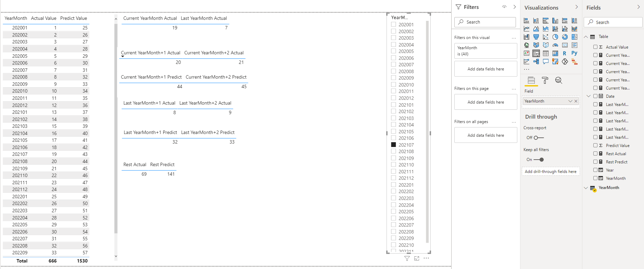Select the stacked bar chart visual
The height and width of the screenshot is (269, 644).
527,21
